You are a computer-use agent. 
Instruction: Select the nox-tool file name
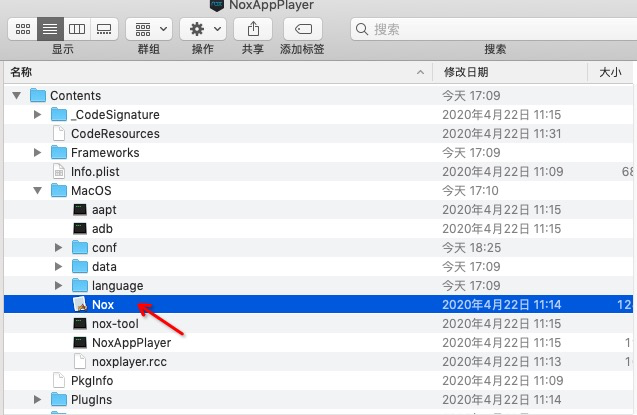(115, 324)
